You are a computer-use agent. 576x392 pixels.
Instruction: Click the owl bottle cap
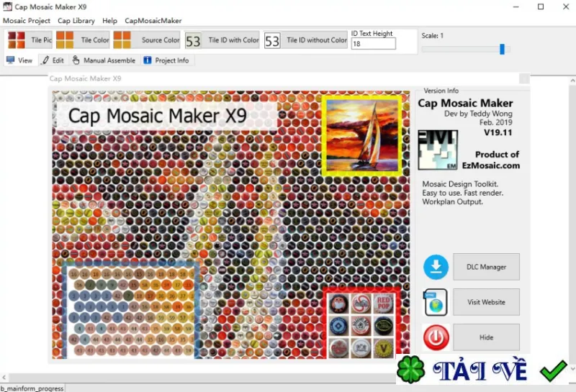click(338, 304)
